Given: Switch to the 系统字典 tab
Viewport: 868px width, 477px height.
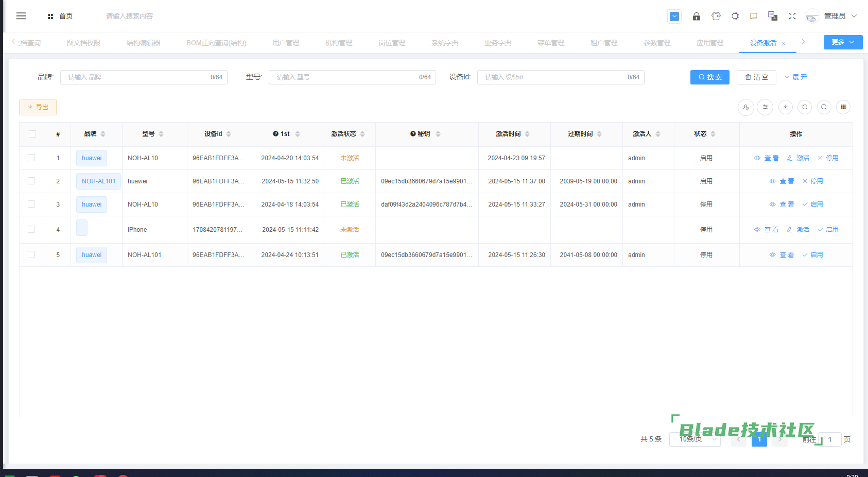Looking at the screenshot, I should (445, 43).
